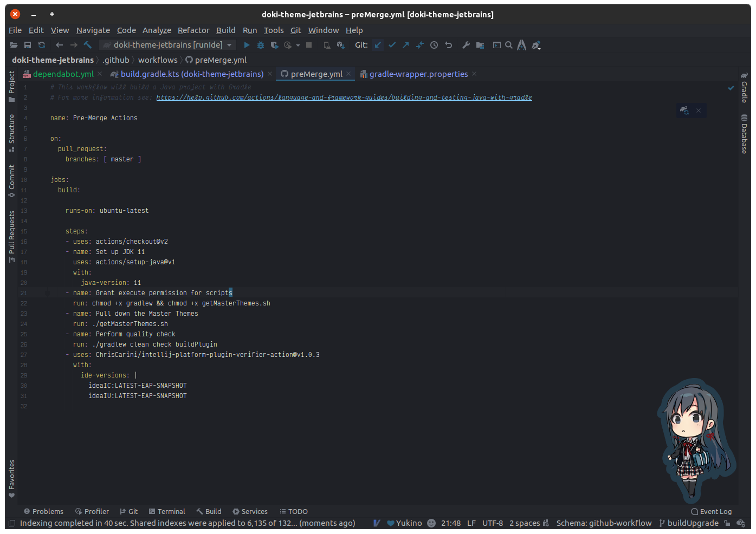Dismiss the floating Gradle reload popup with X
Viewport: 756px width, 534px height.
[699, 110]
